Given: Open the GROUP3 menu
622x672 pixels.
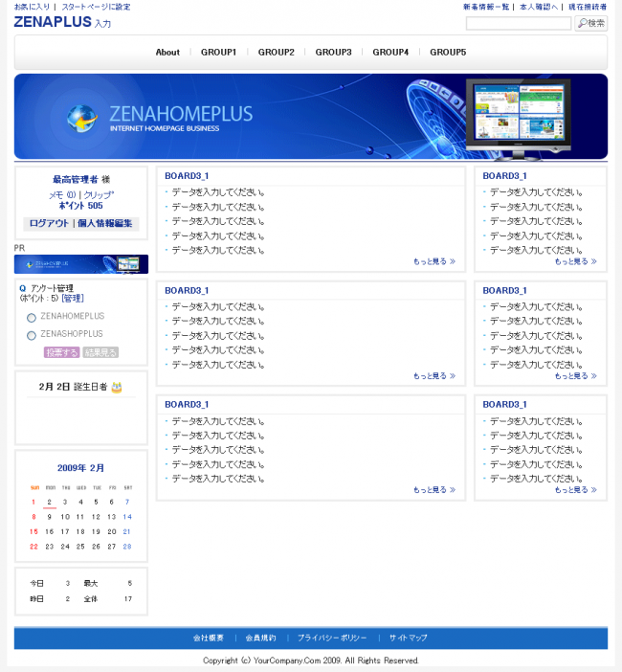Looking at the screenshot, I should (333, 53).
